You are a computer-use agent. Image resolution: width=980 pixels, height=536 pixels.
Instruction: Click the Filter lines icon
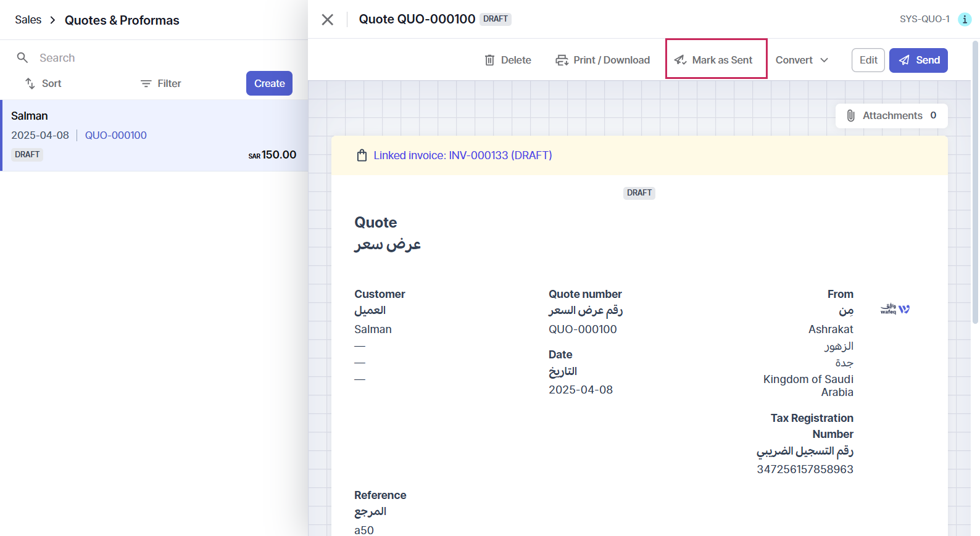click(146, 84)
